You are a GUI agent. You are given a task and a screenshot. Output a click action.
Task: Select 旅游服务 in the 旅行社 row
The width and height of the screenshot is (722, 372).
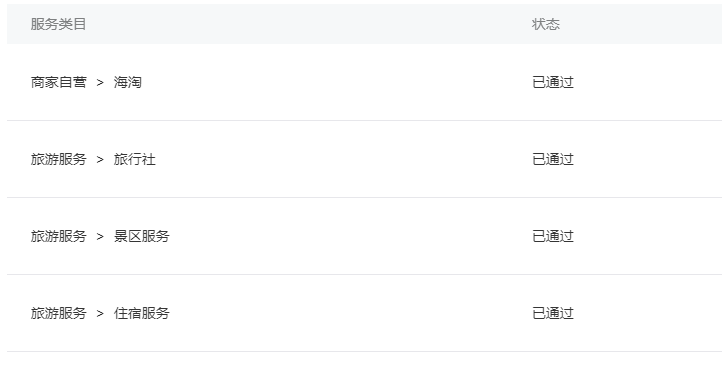point(58,159)
